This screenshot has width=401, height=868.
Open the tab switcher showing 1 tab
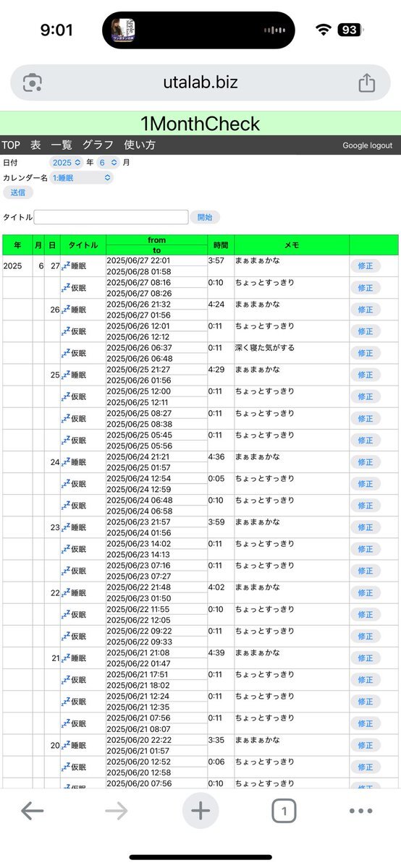coord(284,812)
